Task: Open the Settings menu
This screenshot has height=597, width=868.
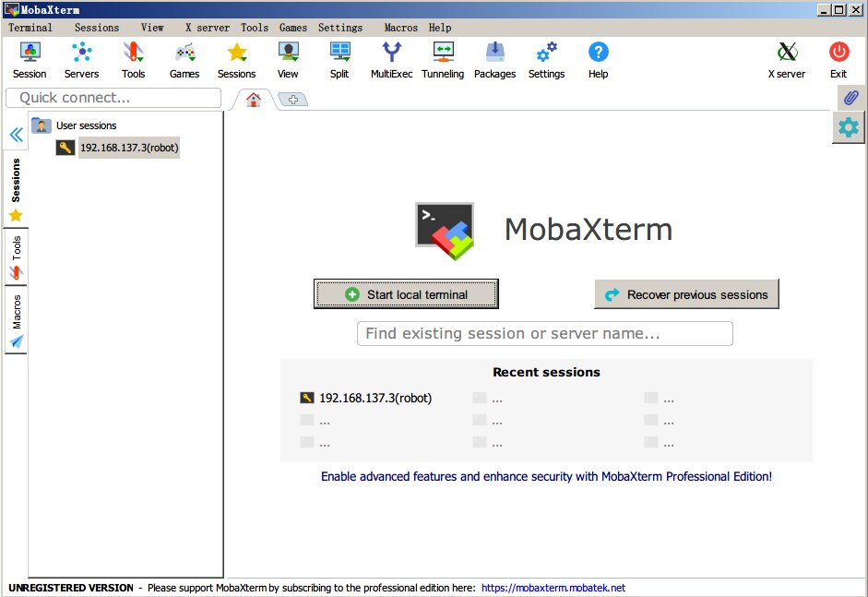Action: 340,28
